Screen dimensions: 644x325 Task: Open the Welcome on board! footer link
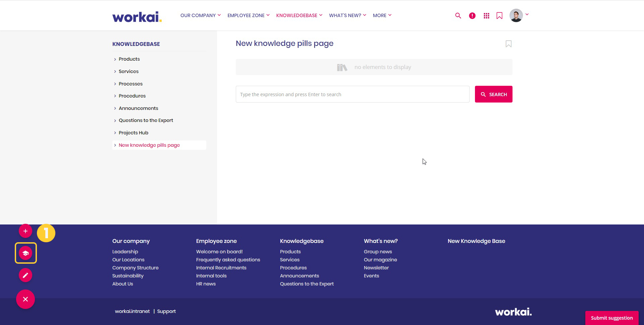219,252
